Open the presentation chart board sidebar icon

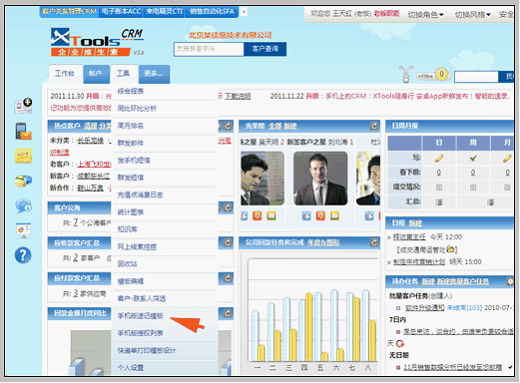[23, 230]
